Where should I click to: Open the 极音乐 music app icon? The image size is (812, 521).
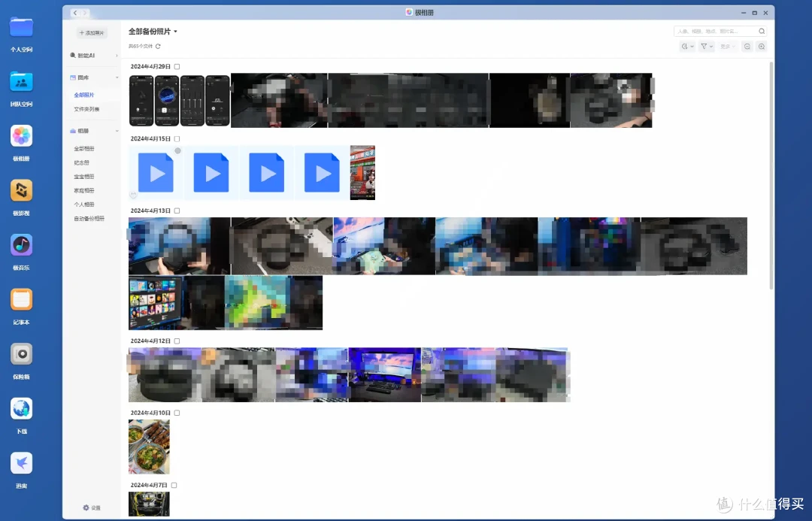click(x=21, y=245)
